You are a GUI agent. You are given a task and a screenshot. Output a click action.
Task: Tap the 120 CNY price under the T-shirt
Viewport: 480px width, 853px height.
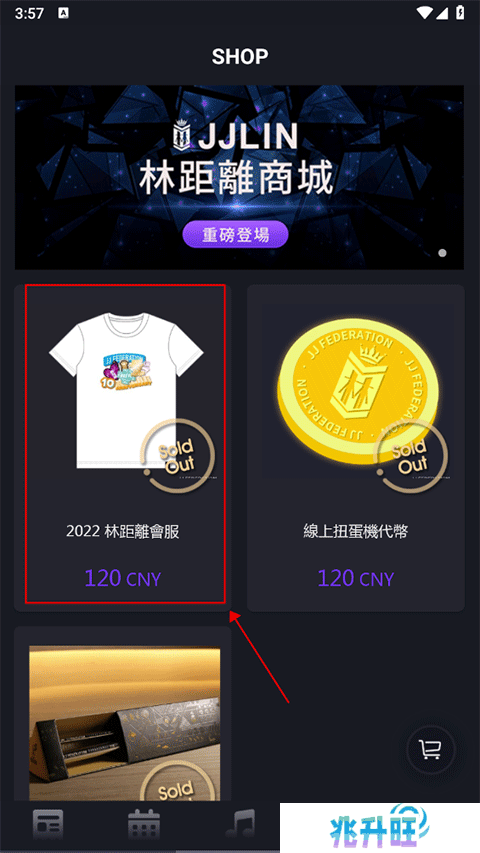pos(122,578)
